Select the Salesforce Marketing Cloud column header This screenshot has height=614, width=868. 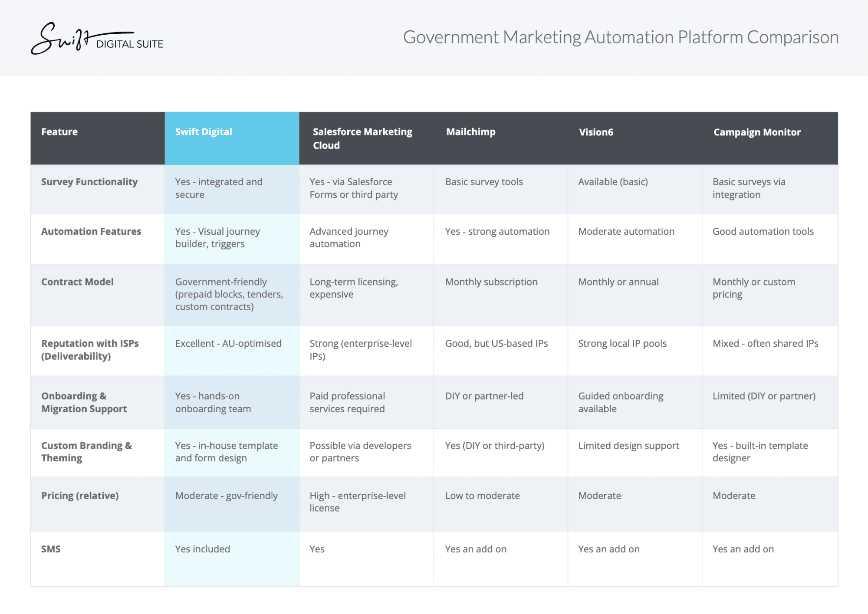pyautogui.click(x=362, y=138)
